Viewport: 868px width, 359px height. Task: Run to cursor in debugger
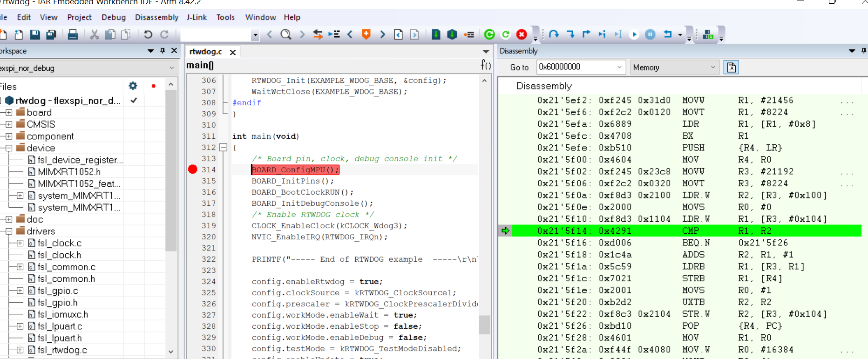click(618, 34)
